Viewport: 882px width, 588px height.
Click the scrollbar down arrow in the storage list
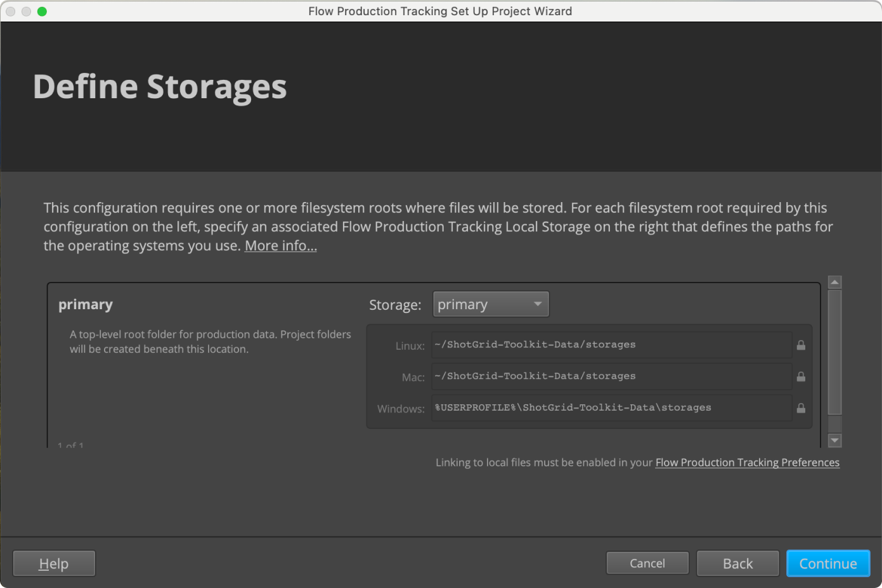coord(835,440)
